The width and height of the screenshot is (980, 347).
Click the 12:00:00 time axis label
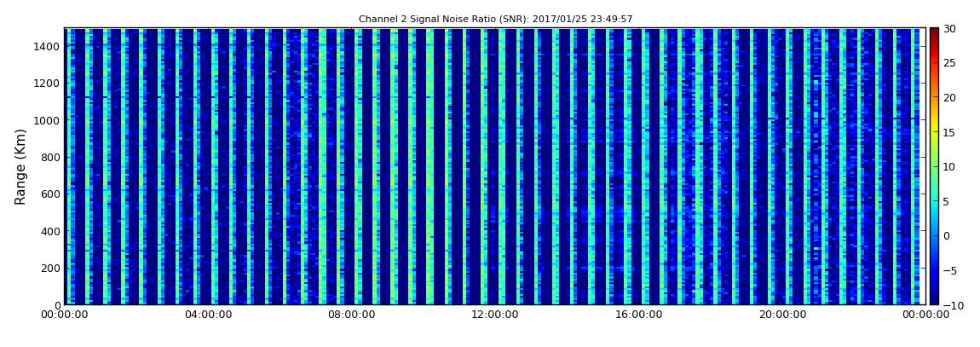494,315
